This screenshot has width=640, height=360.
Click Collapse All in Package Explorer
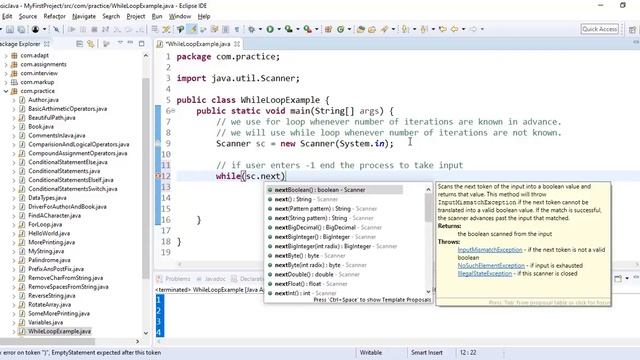click(x=80, y=44)
